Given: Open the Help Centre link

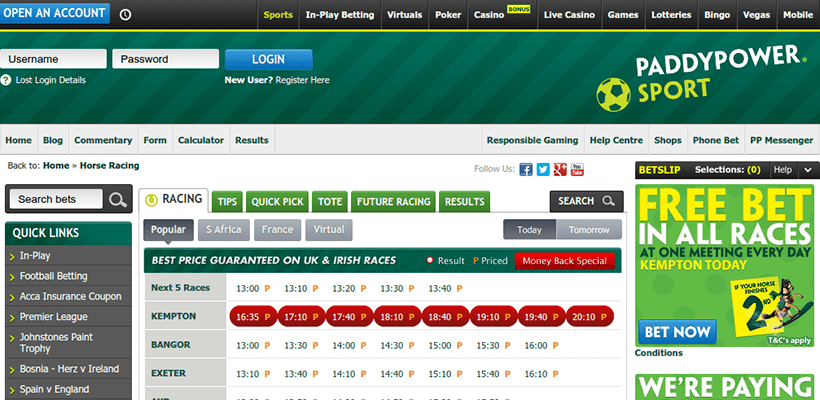Looking at the screenshot, I should coord(616,140).
